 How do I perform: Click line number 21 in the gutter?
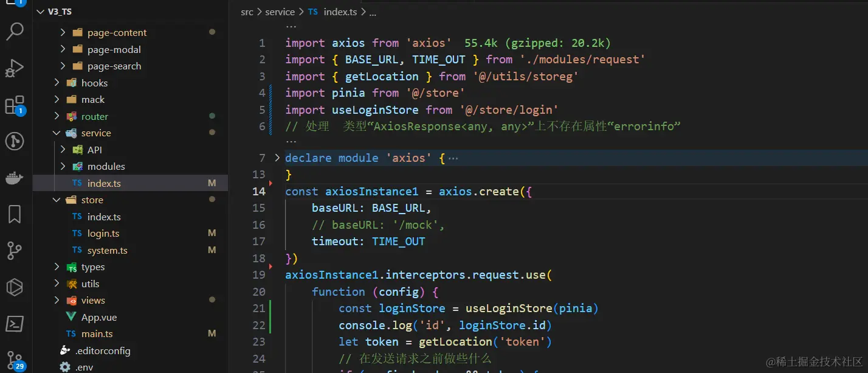[260, 309]
